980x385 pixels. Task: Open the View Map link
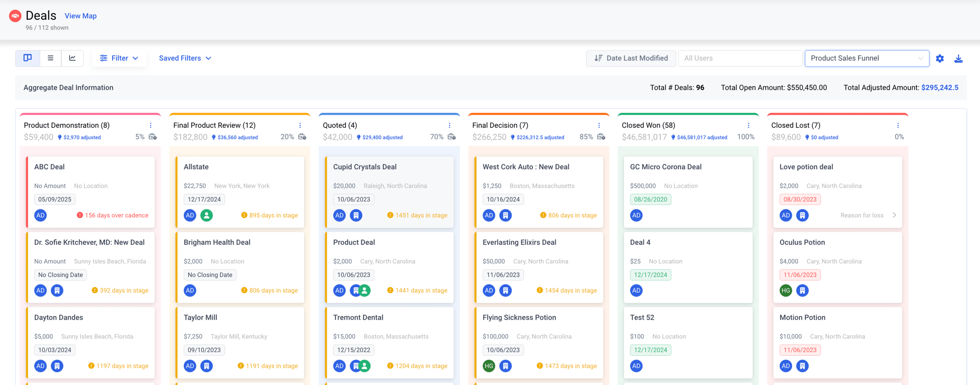coord(80,16)
